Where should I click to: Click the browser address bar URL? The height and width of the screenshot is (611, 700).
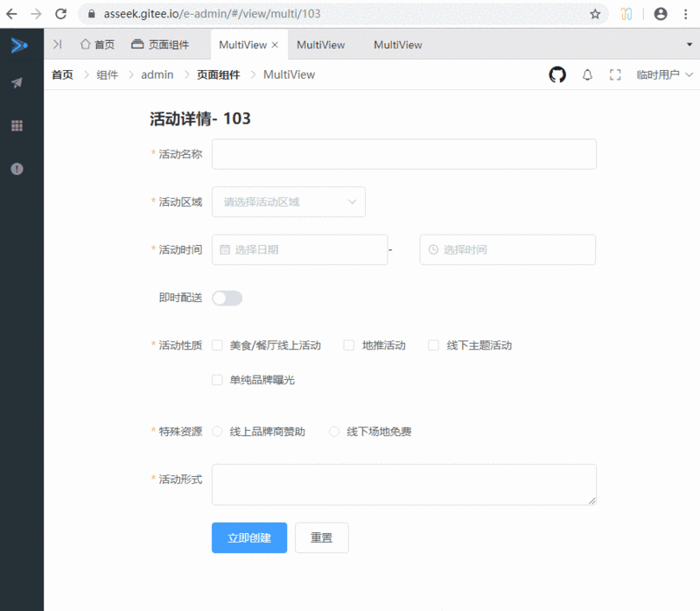[212, 14]
